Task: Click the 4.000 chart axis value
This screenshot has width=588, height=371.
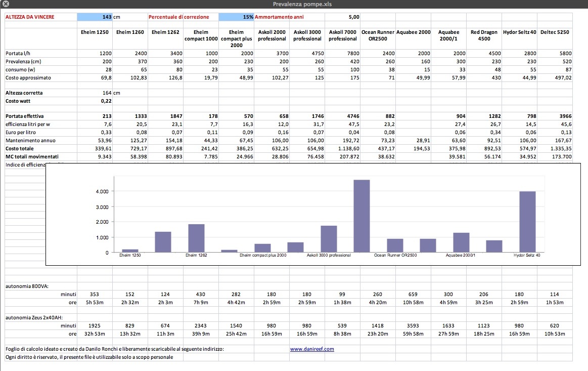Action: (x=102, y=191)
